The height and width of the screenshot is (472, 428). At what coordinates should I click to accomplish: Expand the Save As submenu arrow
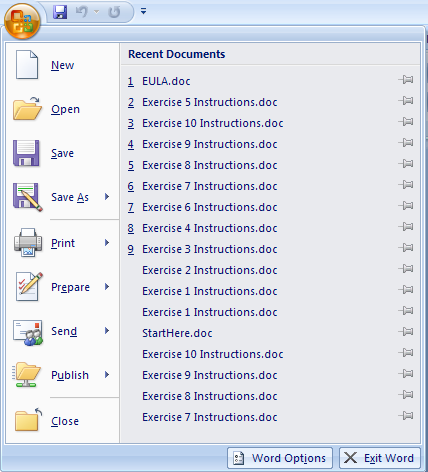pos(107,197)
